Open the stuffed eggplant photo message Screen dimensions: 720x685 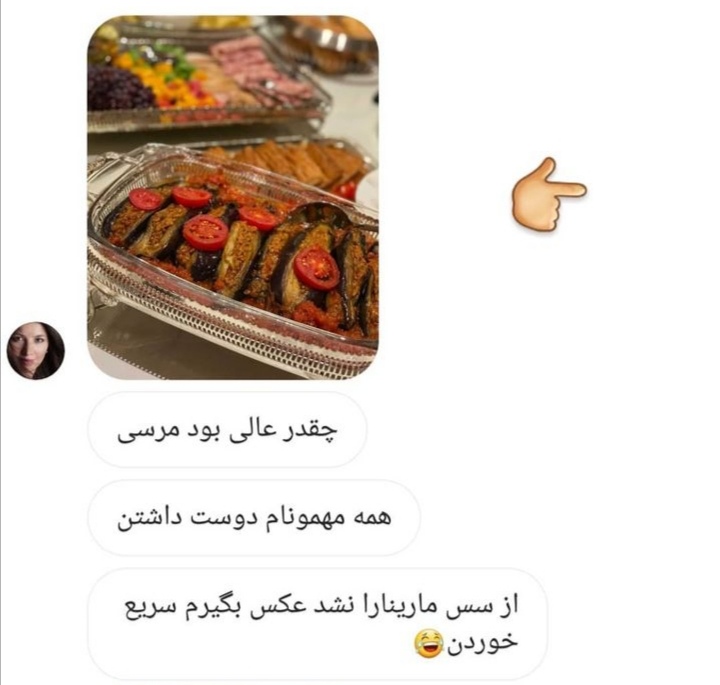(233, 197)
